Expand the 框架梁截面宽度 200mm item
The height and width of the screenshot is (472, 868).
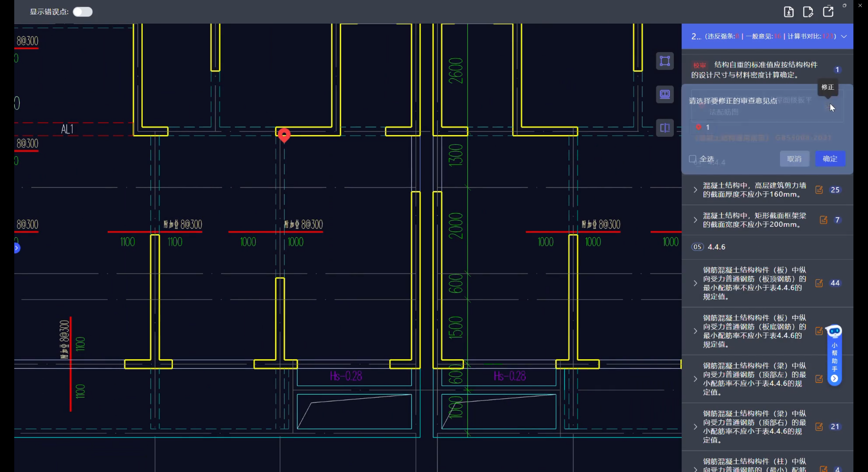tap(695, 220)
